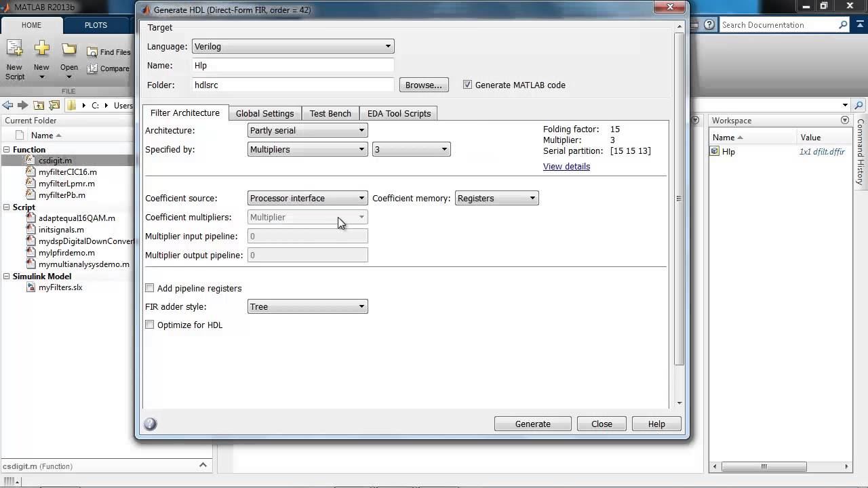Screen dimensions: 868x488
Task: Click the Find Files icon
Action: tap(92, 52)
